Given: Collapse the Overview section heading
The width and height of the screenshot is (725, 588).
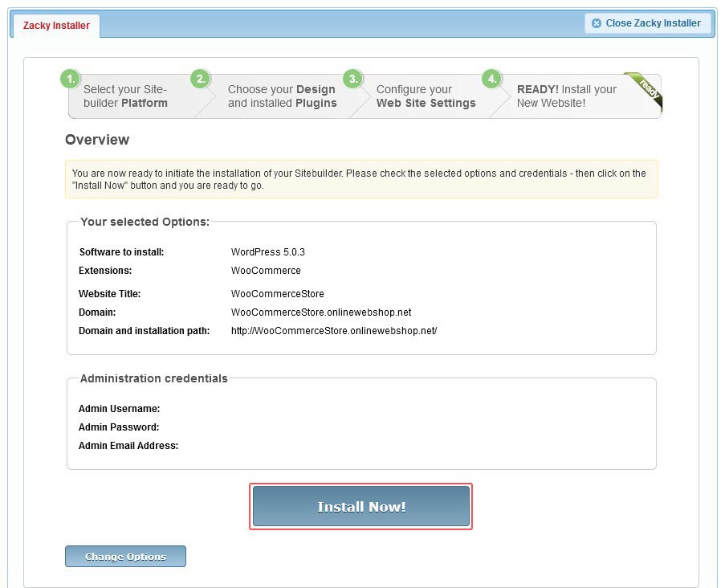Looking at the screenshot, I should click(x=97, y=140).
